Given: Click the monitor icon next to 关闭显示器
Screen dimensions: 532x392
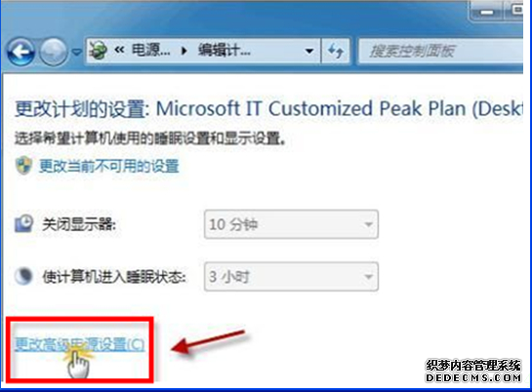Looking at the screenshot, I should pyautogui.click(x=23, y=223).
